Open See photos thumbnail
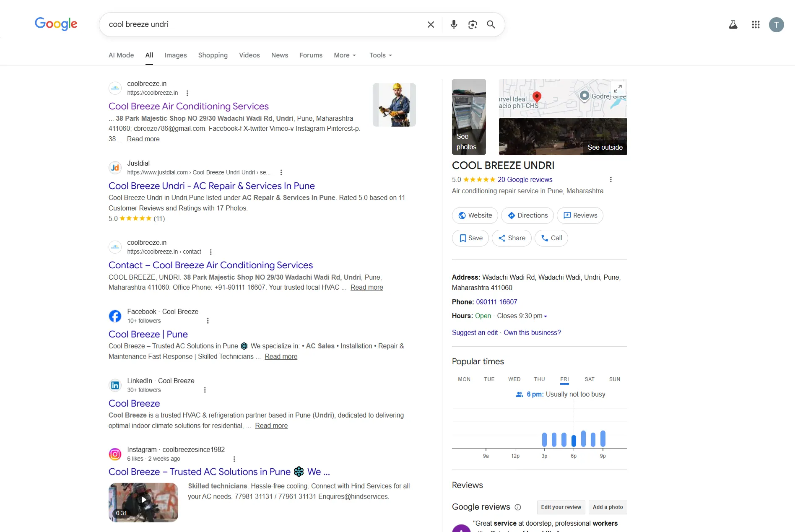Image resolution: width=795 pixels, height=532 pixels. 469,117
